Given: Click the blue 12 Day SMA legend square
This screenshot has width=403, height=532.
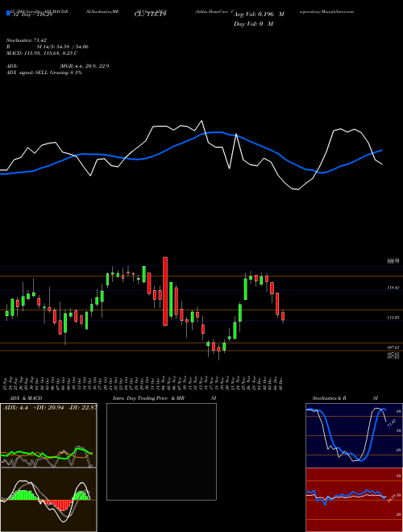Looking at the screenshot, I should [8, 14].
